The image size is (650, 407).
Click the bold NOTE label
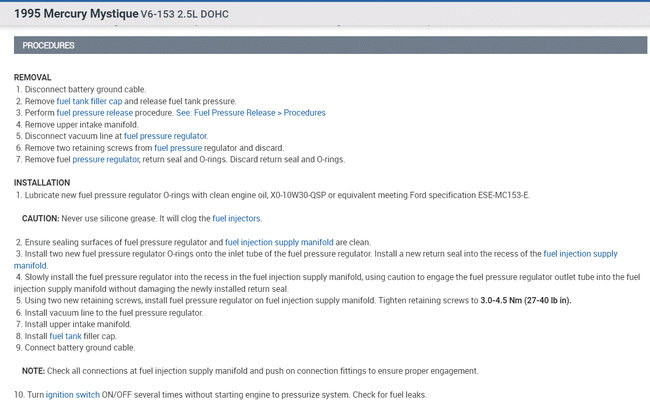click(x=34, y=370)
